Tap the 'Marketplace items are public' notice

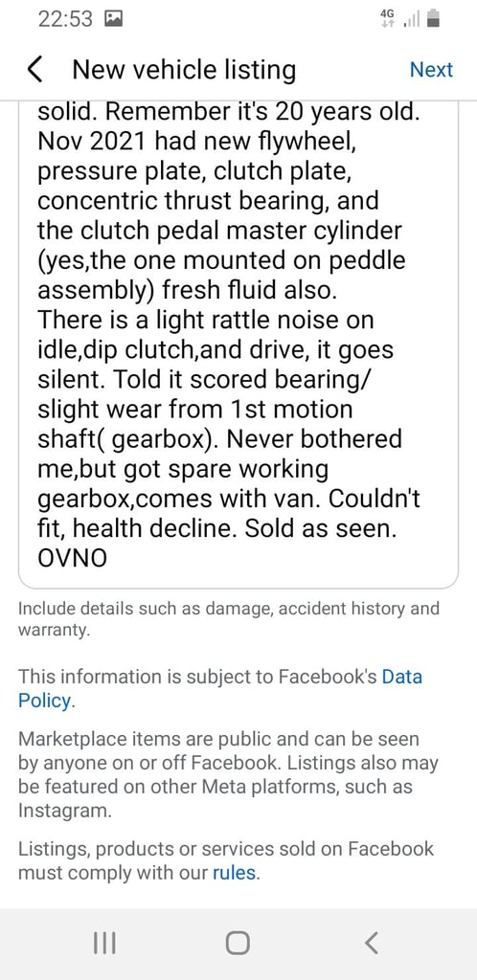click(228, 774)
